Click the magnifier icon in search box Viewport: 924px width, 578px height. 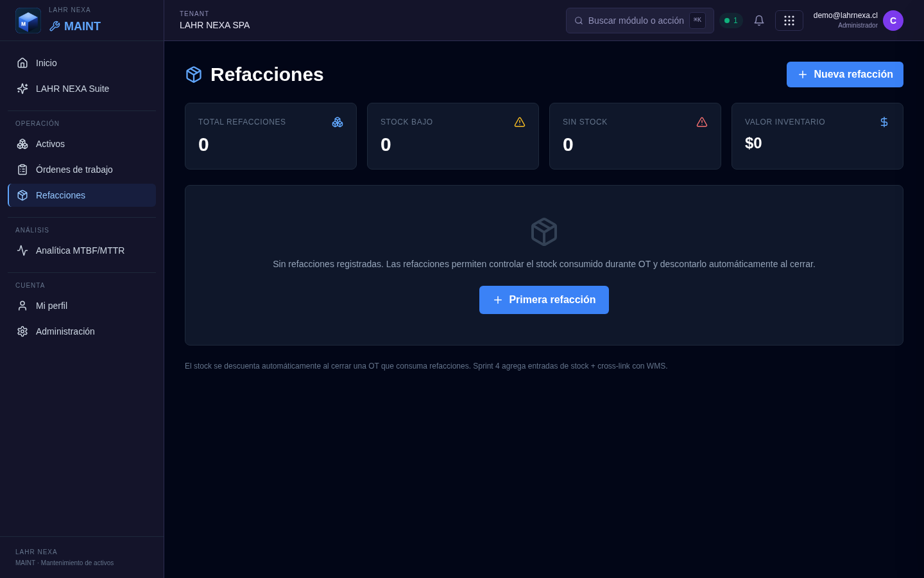[x=579, y=21]
